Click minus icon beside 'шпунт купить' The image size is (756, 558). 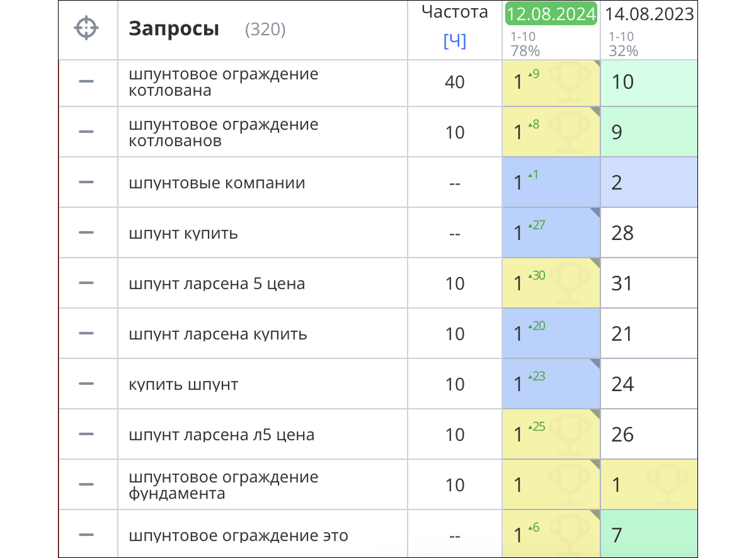coord(86,233)
